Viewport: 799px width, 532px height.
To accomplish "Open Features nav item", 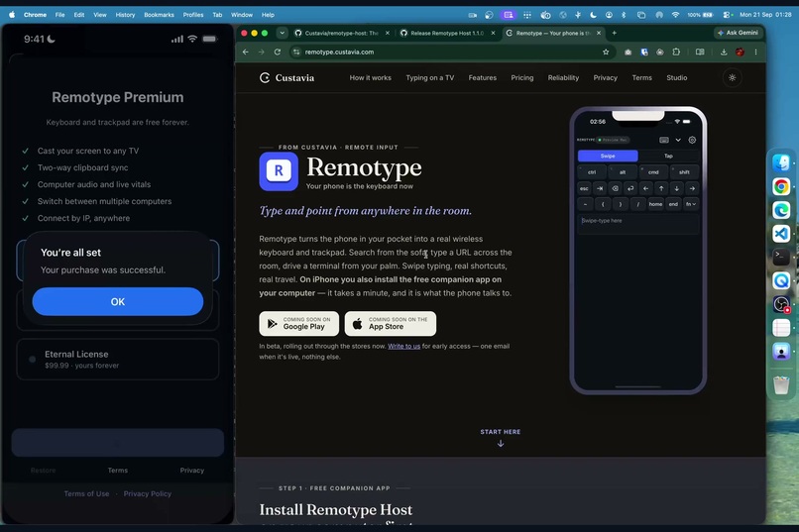I will point(483,78).
